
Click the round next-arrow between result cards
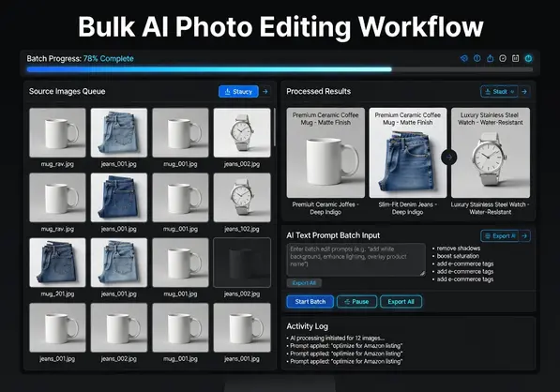point(449,158)
